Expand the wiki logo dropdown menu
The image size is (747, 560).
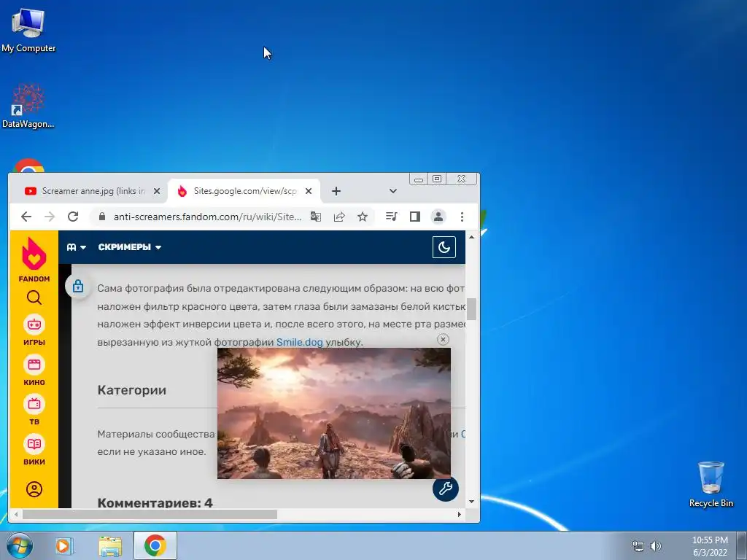(x=76, y=247)
